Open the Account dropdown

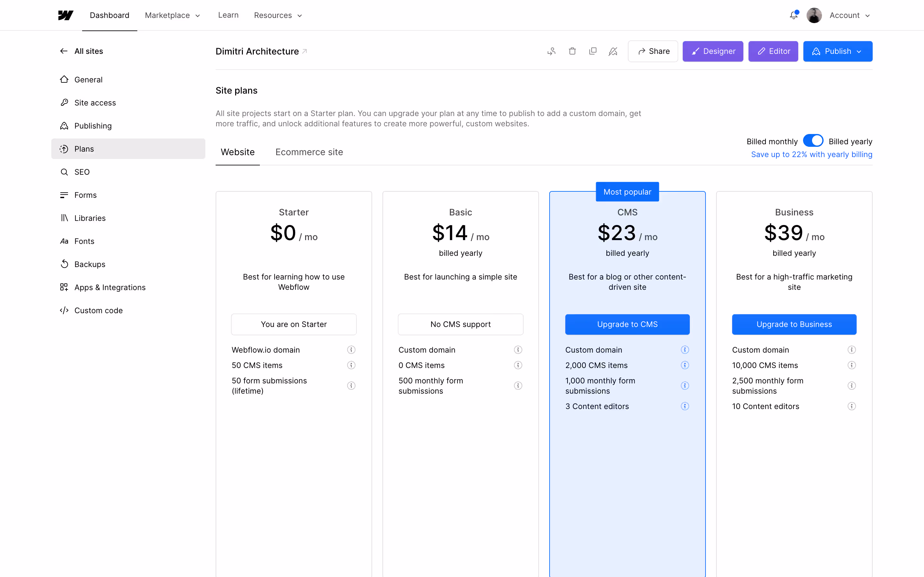click(850, 15)
